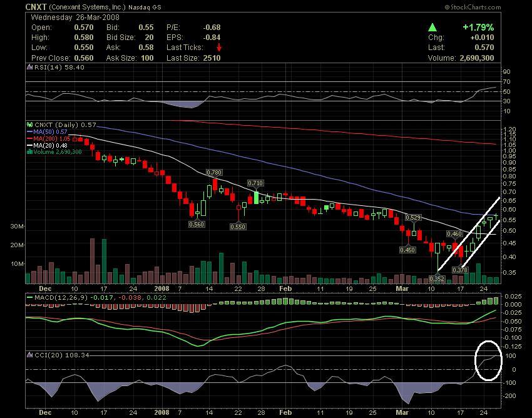
Task: Click the MACD axis value -0.125
Action: point(513,347)
